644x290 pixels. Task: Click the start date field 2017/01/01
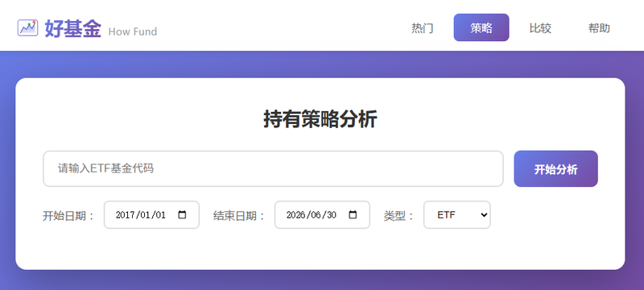coord(151,215)
